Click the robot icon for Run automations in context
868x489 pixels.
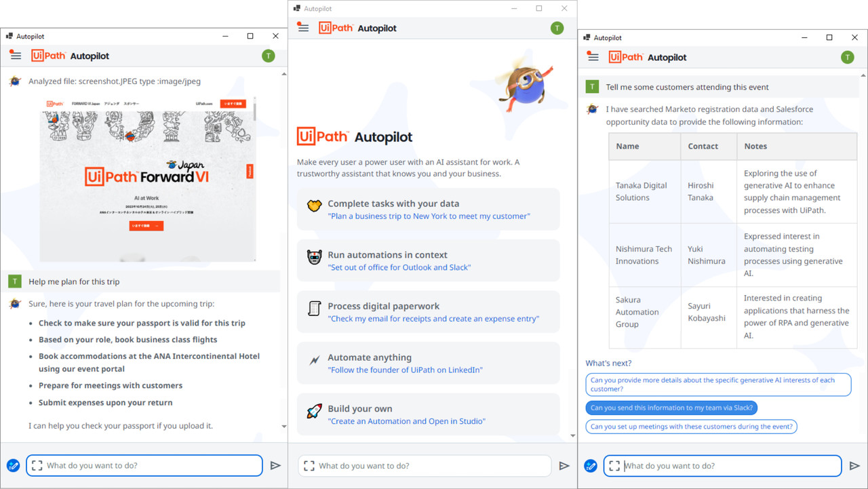314,258
